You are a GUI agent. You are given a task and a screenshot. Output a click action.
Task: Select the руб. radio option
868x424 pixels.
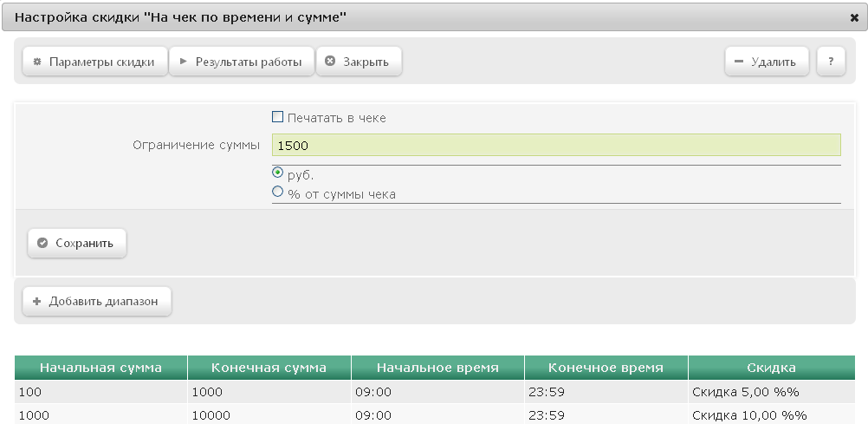click(277, 173)
